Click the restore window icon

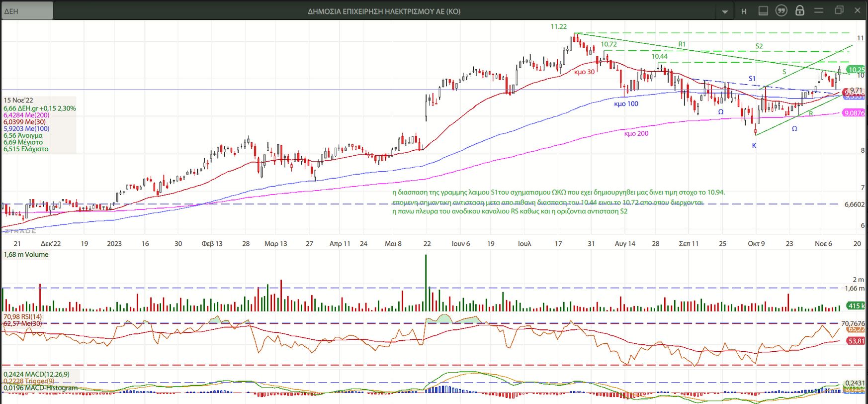coord(839,10)
